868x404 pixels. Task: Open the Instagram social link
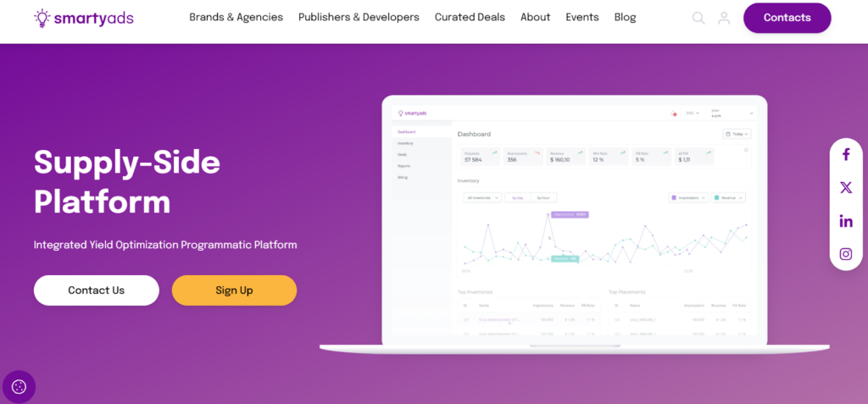point(845,254)
